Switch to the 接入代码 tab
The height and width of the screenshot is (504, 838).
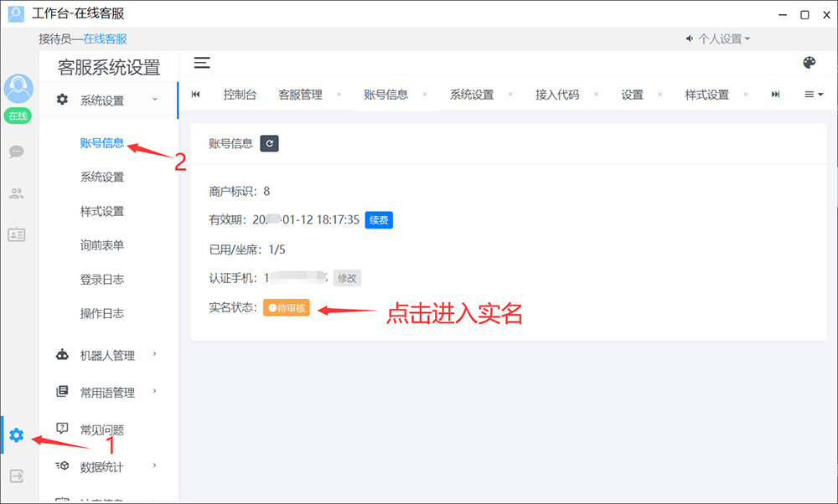click(557, 95)
